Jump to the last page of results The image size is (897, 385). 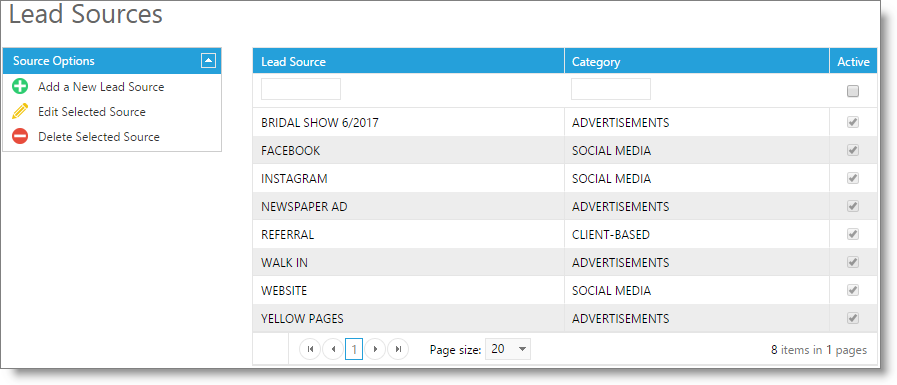coord(398,349)
